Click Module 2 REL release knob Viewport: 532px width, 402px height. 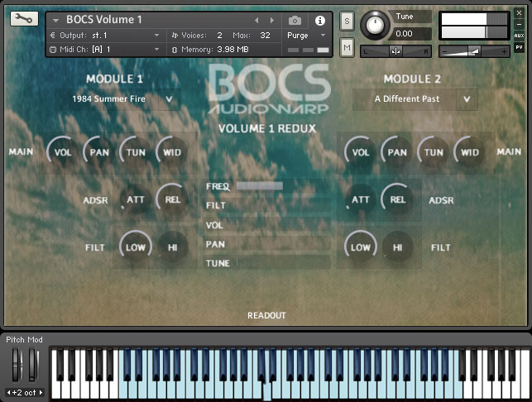coord(397,199)
